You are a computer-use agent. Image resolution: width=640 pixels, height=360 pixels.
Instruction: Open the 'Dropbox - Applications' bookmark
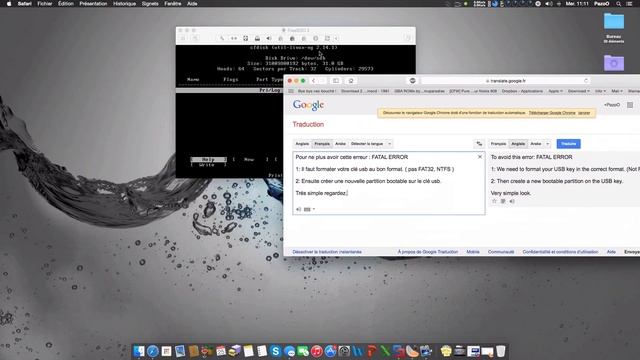522,91
